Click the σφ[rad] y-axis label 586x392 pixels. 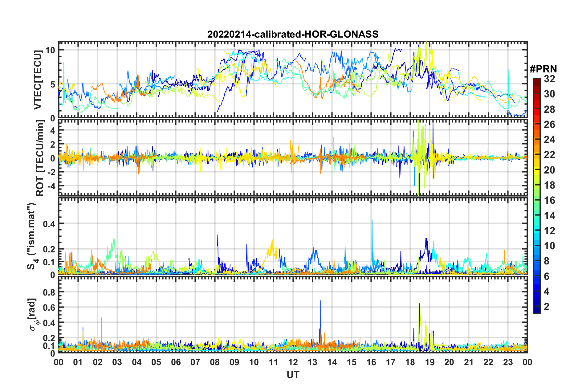point(33,314)
